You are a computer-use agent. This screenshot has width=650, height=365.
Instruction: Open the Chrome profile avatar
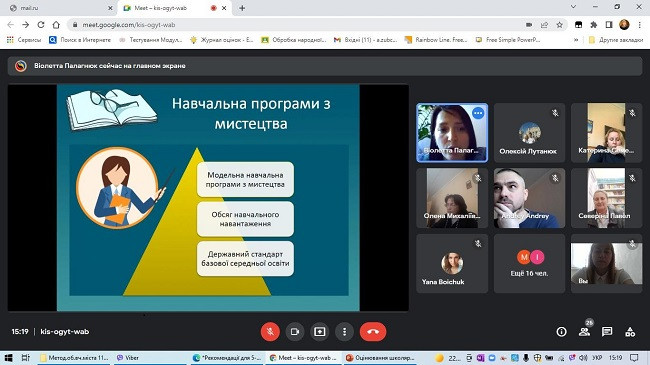click(x=624, y=25)
